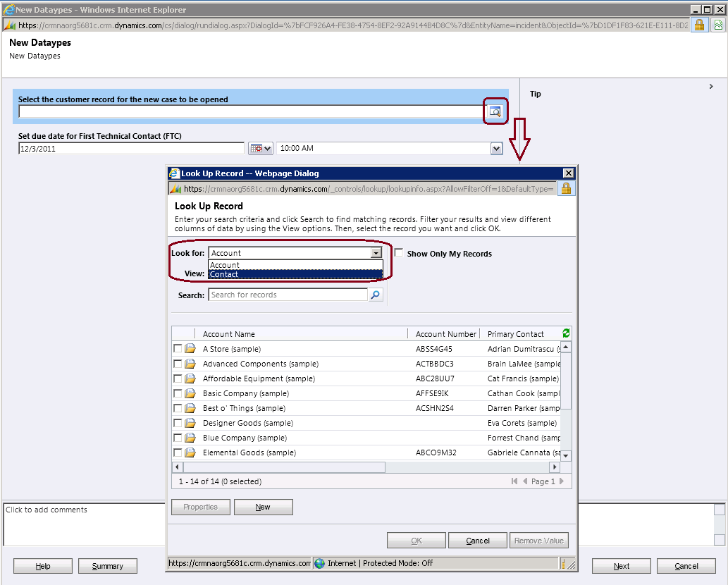Click in the Search for records field
Image resolution: width=728 pixels, height=585 pixels.
pyautogui.click(x=288, y=295)
